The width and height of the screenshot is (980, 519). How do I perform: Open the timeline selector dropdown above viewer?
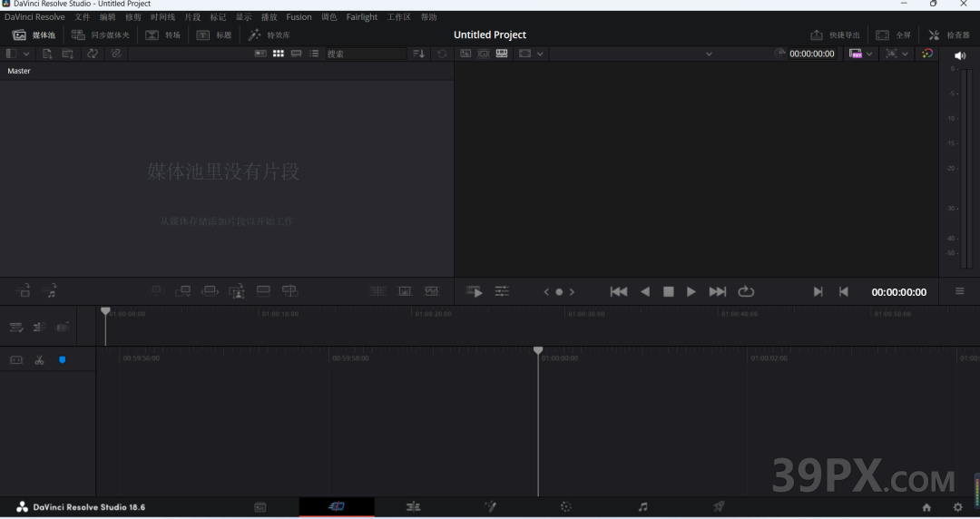click(709, 54)
